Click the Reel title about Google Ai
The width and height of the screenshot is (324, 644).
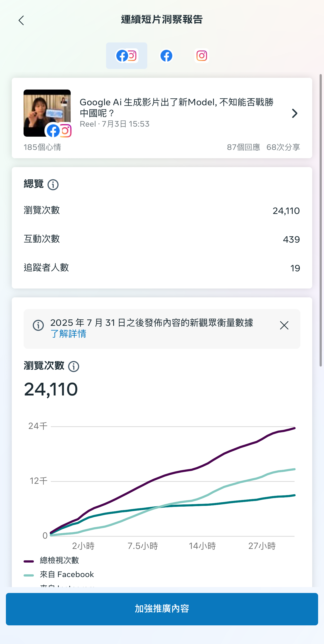pyautogui.click(x=177, y=107)
